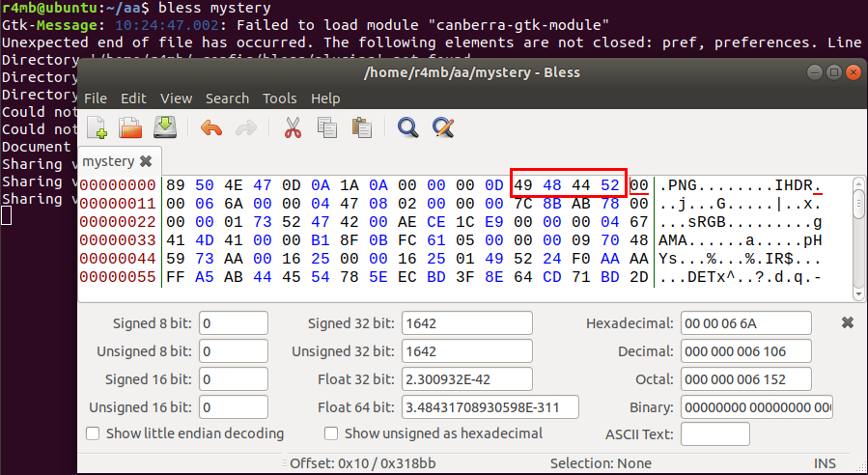This screenshot has height=475, width=868.
Task: Click the New file toolbar icon
Action: tap(98, 127)
